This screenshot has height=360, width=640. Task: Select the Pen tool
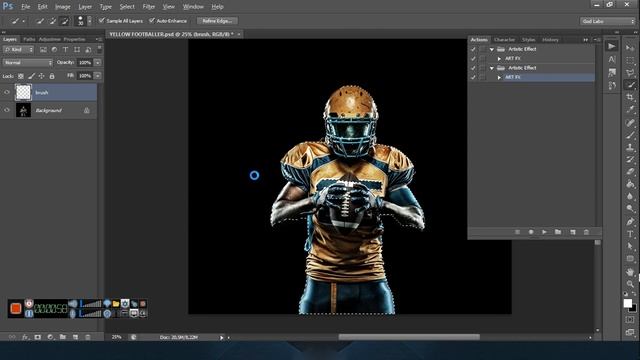tap(630, 222)
